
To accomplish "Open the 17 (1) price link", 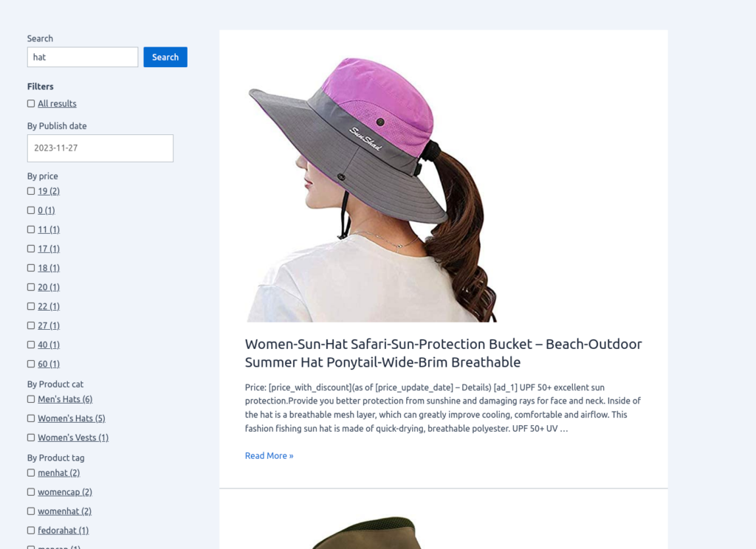I will (49, 249).
